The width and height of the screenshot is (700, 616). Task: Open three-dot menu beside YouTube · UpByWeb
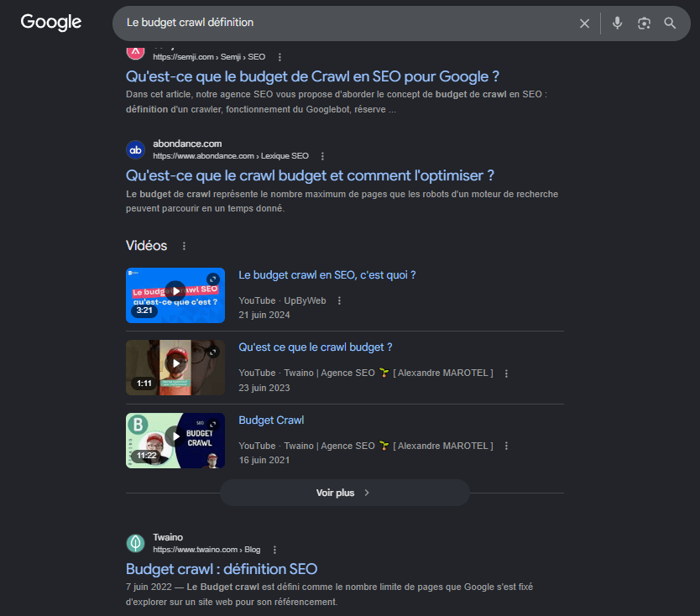(339, 300)
